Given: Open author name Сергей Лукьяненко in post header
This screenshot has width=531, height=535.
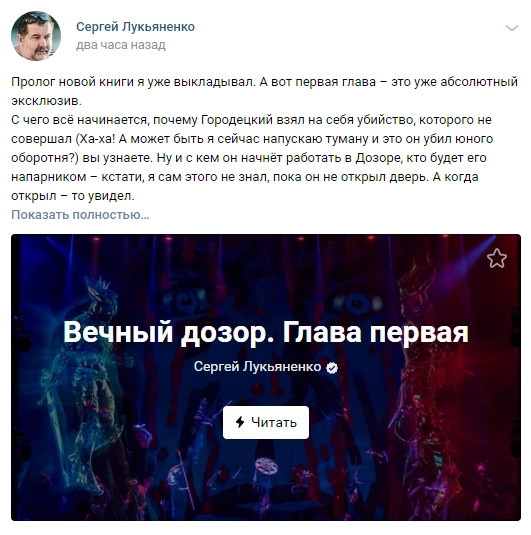Looking at the screenshot, I should [x=135, y=27].
